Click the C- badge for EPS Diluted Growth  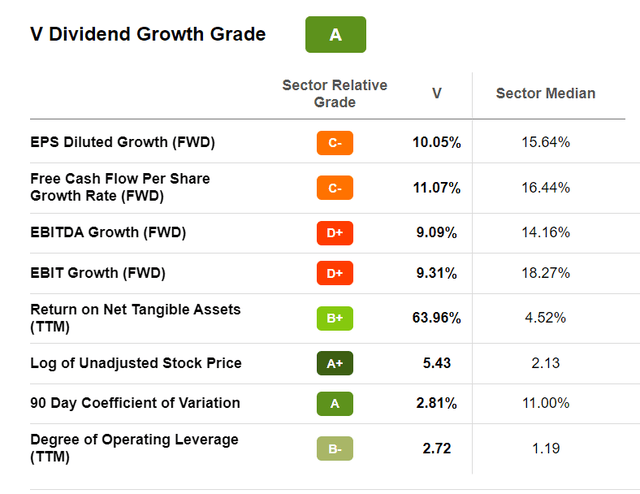click(x=335, y=143)
